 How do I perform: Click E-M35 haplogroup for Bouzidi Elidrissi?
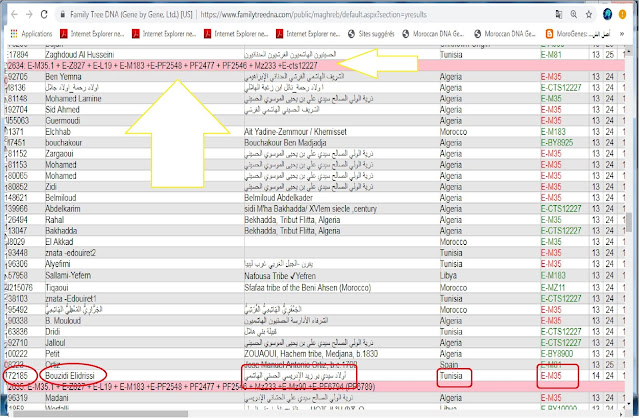click(551, 376)
